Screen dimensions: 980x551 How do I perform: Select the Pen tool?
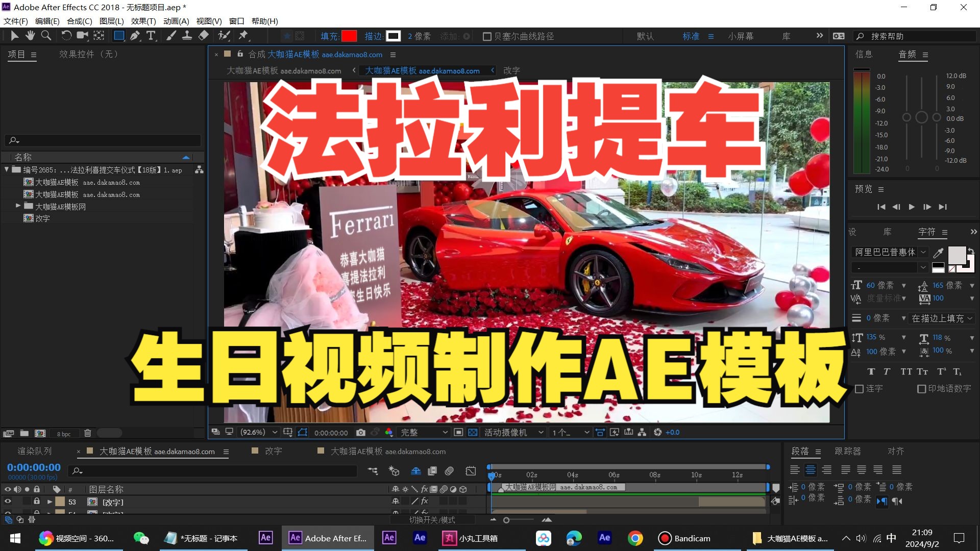pyautogui.click(x=135, y=36)
